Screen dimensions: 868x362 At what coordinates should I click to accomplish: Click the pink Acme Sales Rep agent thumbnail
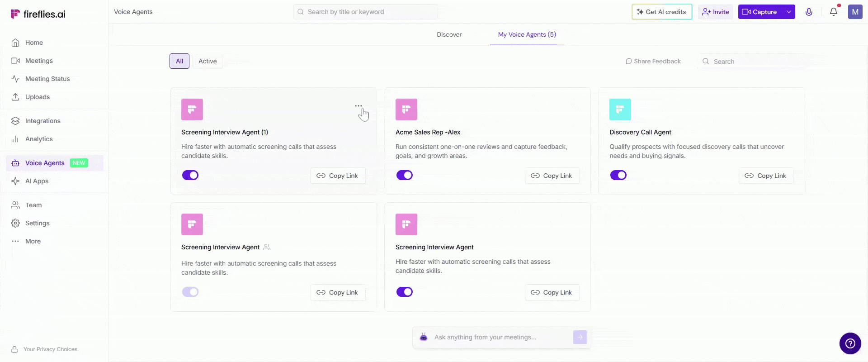(406, 110)
